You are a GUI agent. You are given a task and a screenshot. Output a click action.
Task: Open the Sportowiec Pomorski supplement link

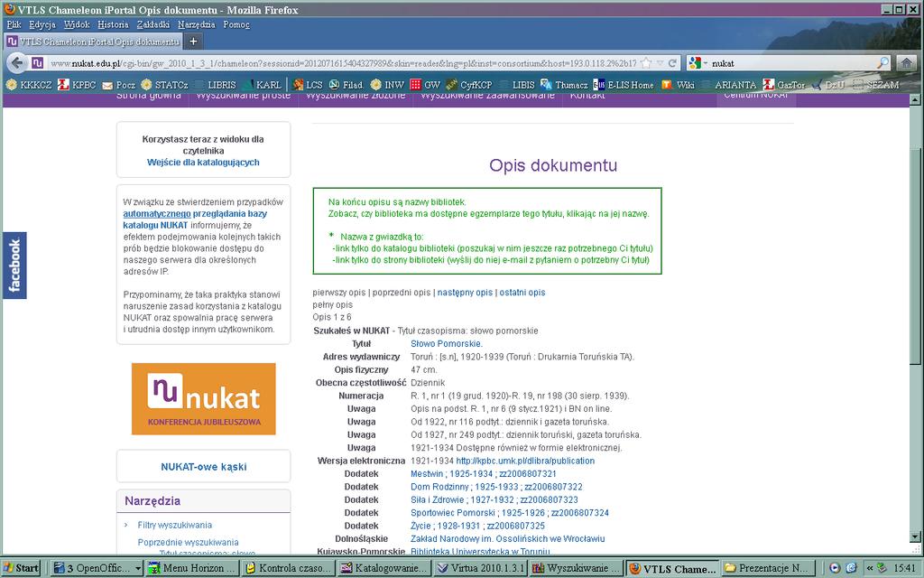click(x=509, y=513)
